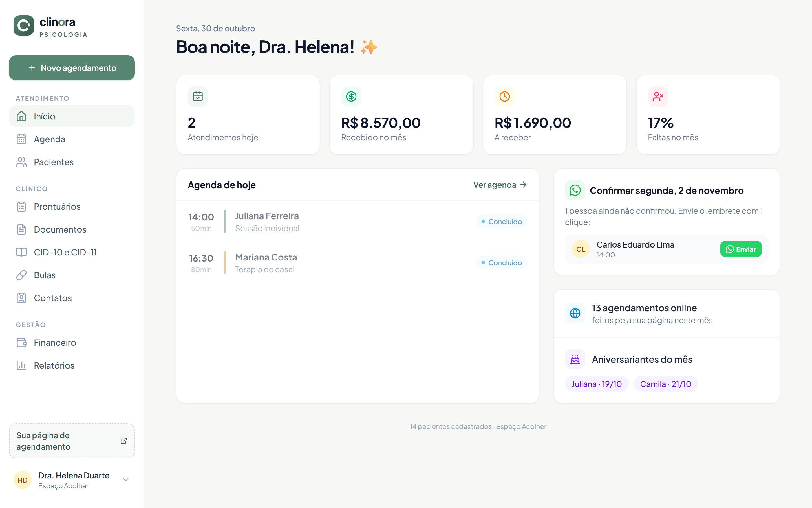Follow the Ver agenda link
The width and height of the screenshot is (812, 508).
pos(500,185)
